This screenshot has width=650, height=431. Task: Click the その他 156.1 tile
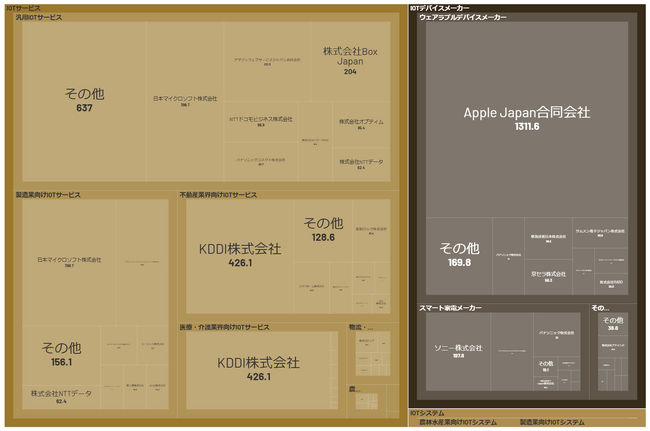click(61, 354)
